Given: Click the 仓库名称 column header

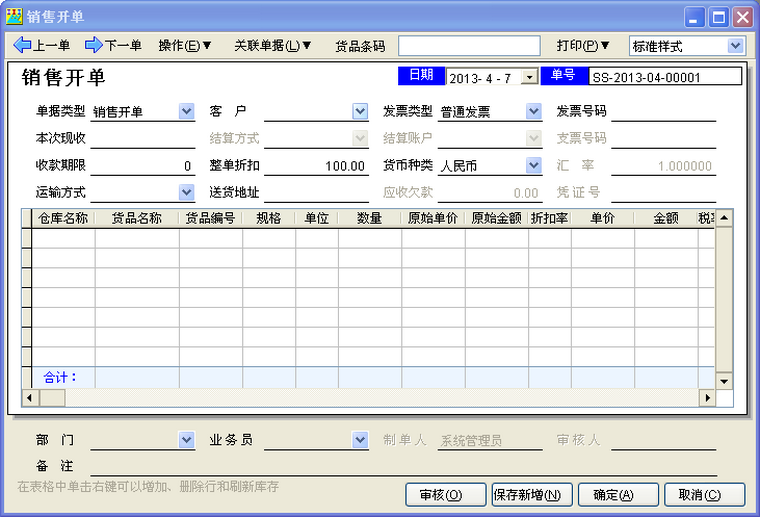Looking at the screenshot, I should pos(63,218).
